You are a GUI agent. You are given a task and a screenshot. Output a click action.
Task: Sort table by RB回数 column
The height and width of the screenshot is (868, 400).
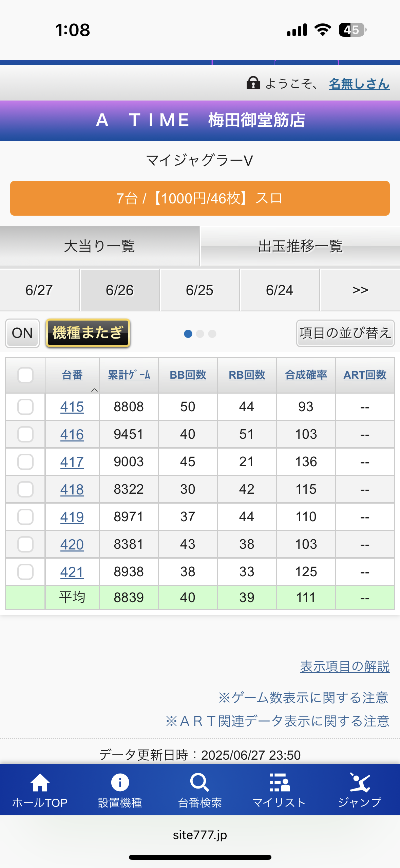[x=247, y=375]
